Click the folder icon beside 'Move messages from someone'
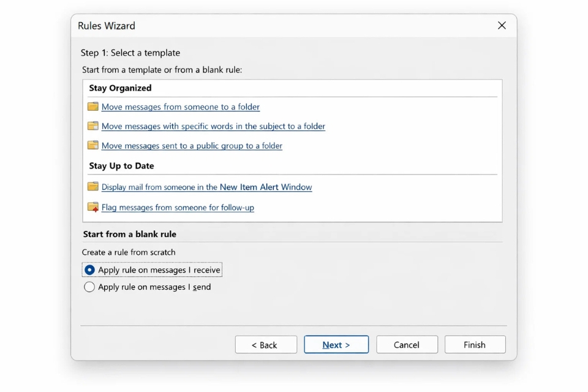This screenshot has width=588, height=392. click(x=92, y=107)
